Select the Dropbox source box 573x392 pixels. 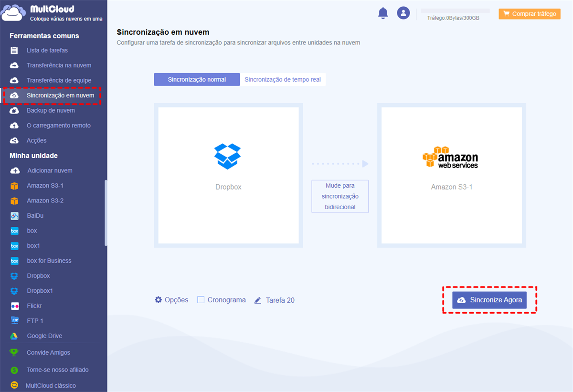[228, 175]
